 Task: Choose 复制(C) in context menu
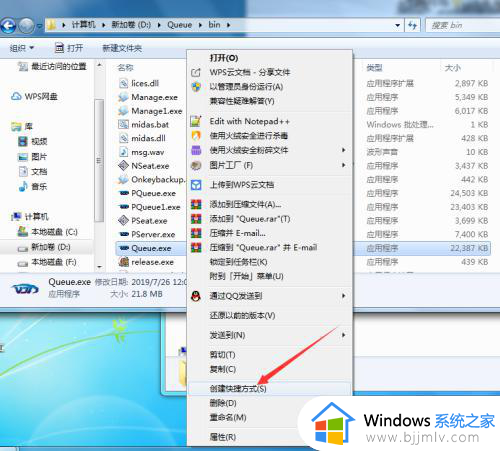(x=269, y=369)
